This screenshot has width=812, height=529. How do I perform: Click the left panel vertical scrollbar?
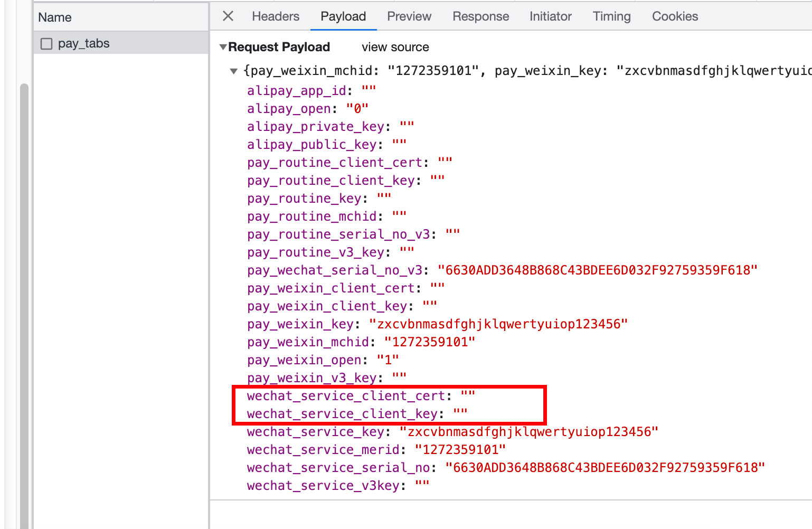coord(24,306)
